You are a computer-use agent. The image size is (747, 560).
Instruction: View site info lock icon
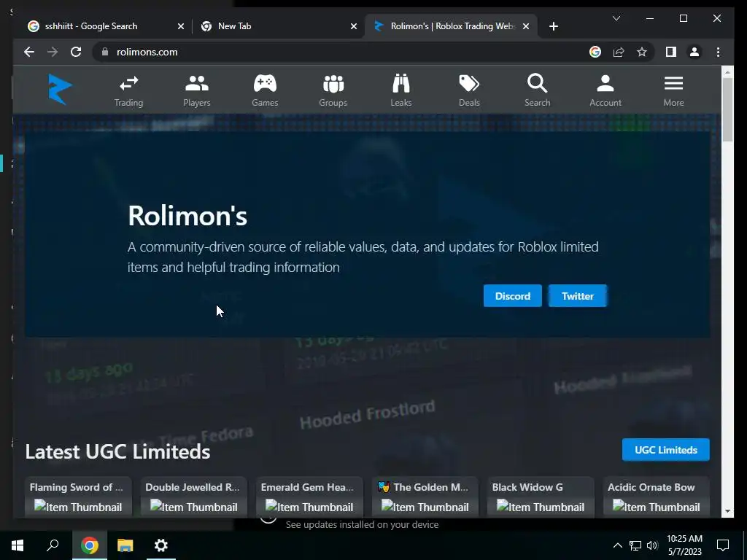click(105, 52)
